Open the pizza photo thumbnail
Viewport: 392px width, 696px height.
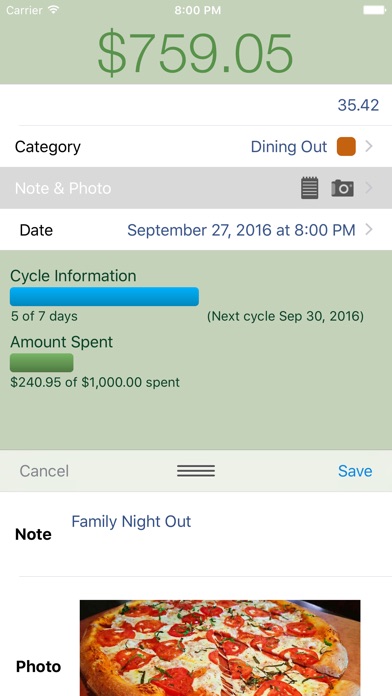tap(220, 648)
